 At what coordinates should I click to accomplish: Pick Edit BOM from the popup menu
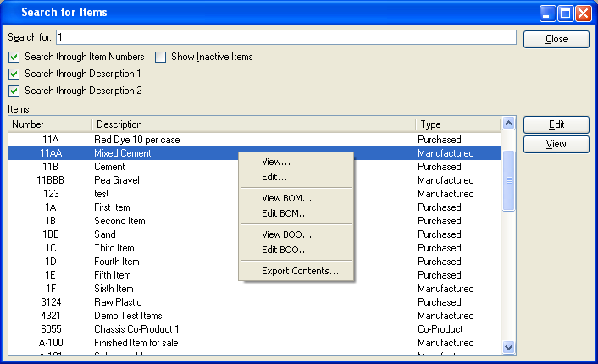tap(285, 213)
